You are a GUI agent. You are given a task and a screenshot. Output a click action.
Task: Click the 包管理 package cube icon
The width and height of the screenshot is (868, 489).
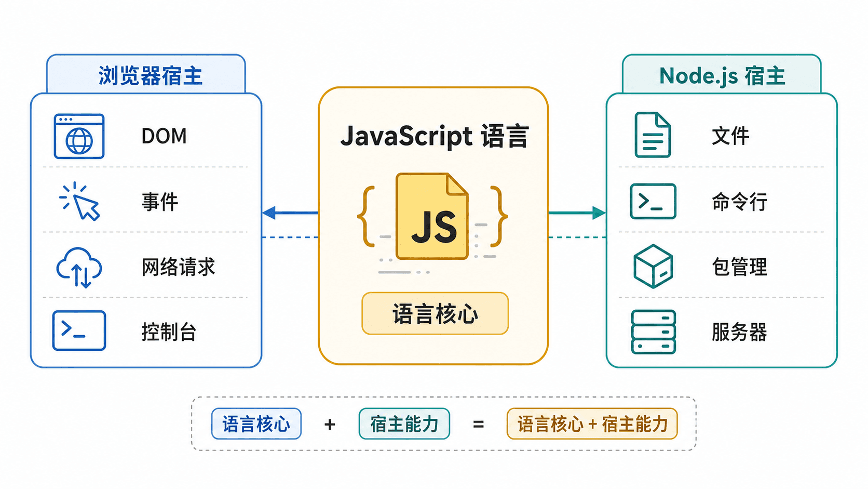pyautogui.click(x=653, y=267)
